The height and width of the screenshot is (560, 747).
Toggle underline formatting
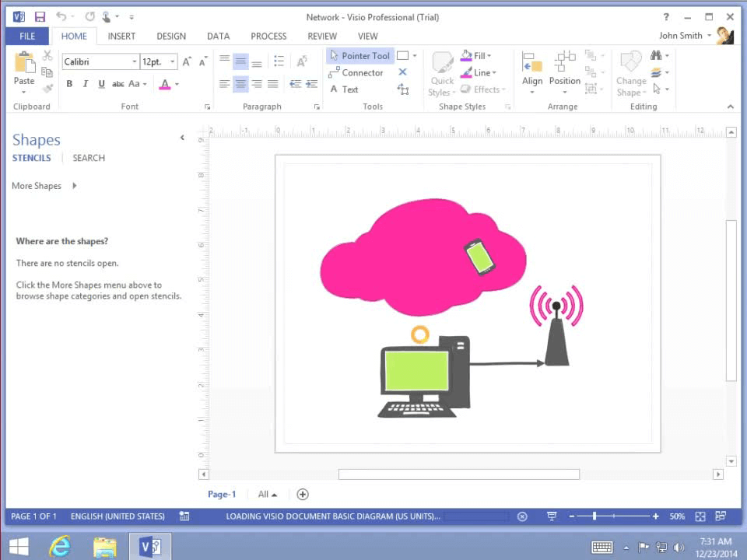pos(100,83)
